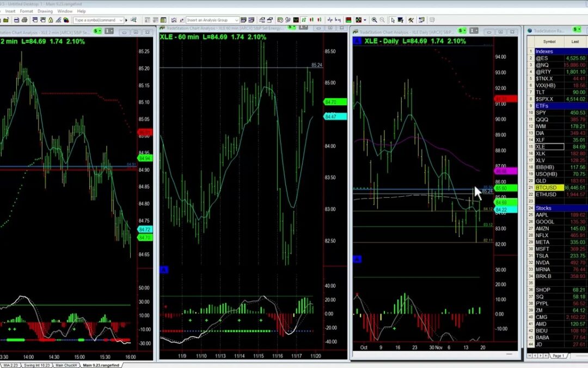Click the magenta price marker on Daily chart axis
588x368 pixels.
coord(506,171)
